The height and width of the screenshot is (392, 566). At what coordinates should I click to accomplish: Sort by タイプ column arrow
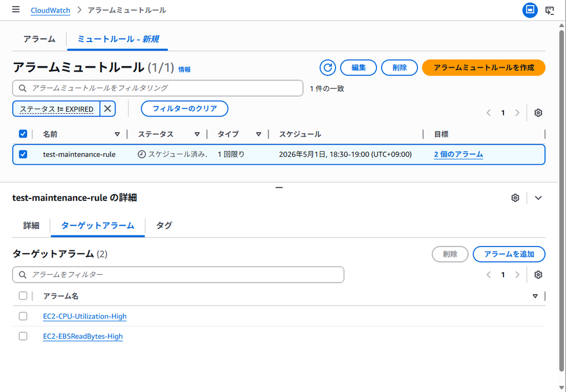pyautogui.click(x=259, y=134)
